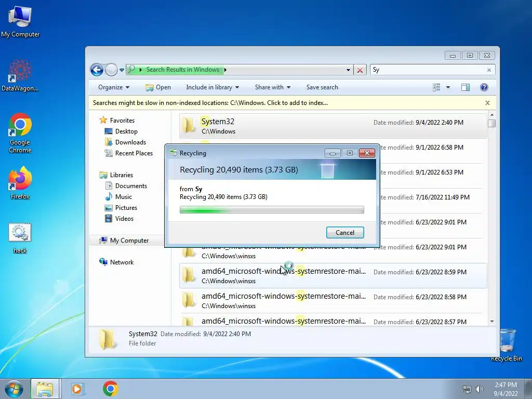
Task: Launch Firefox from desktop shortcut
Action: pyautogui.click(x=20, y=183)
